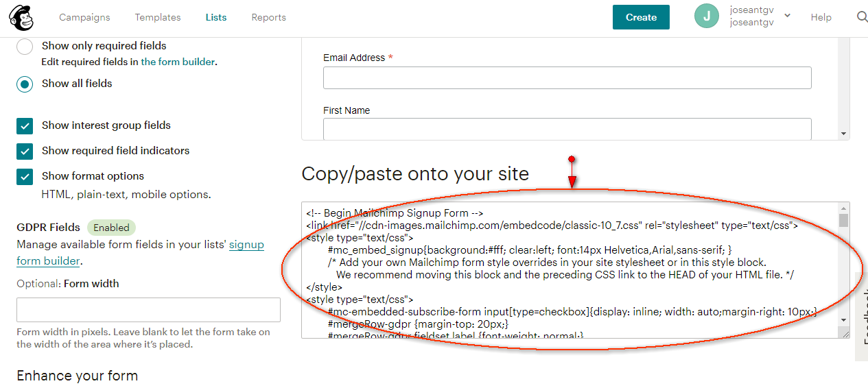Click the Mailchimp monkey logo

pyautogui.click(x=21, y=18)
